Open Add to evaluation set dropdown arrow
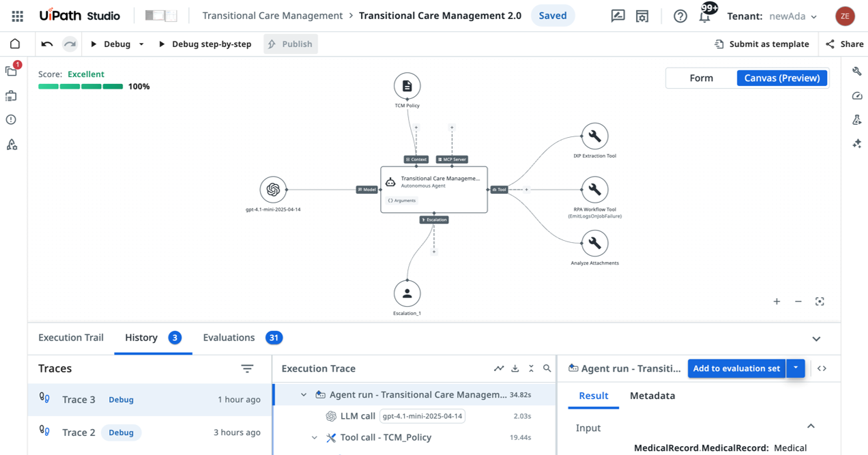The image size is (868, 455). click(x=796, y=368)
